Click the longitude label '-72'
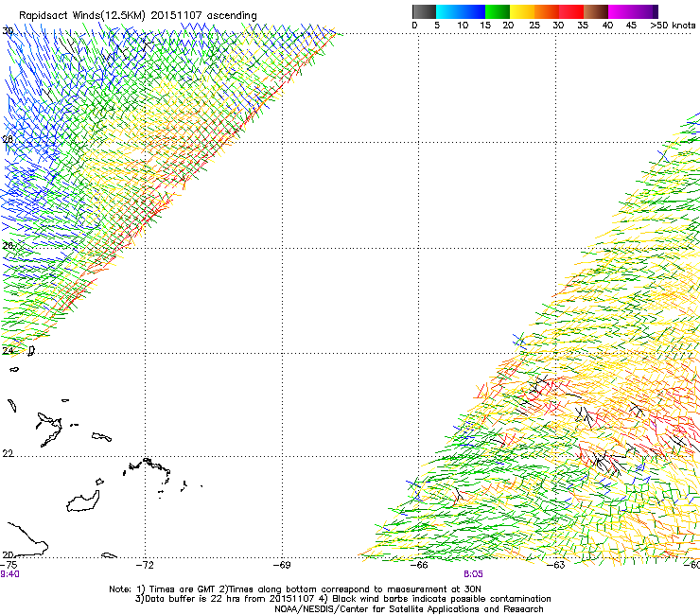This screenshot has width=700, height=615. tap(145, 565)
